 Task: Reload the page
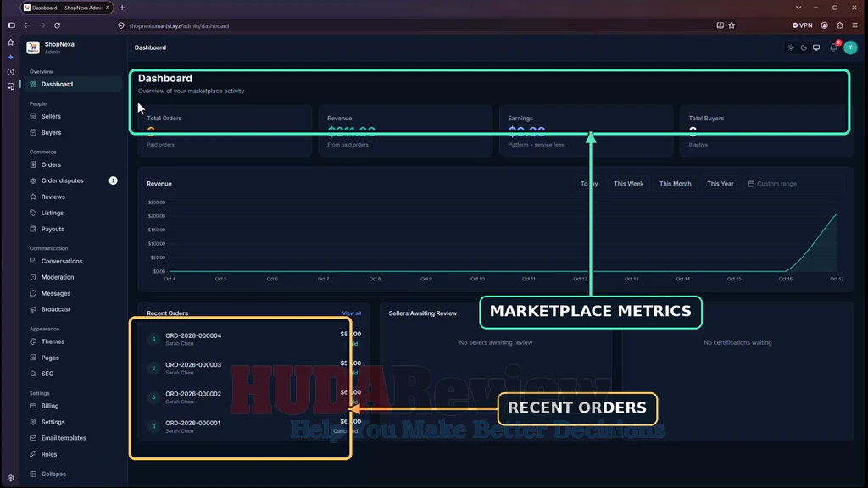[57, 25]
